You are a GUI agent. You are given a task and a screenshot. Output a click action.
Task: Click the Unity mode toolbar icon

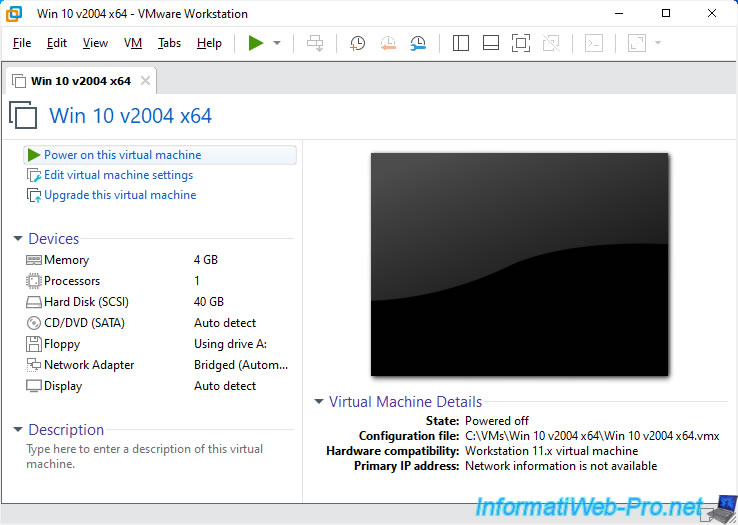click(551, 43)
